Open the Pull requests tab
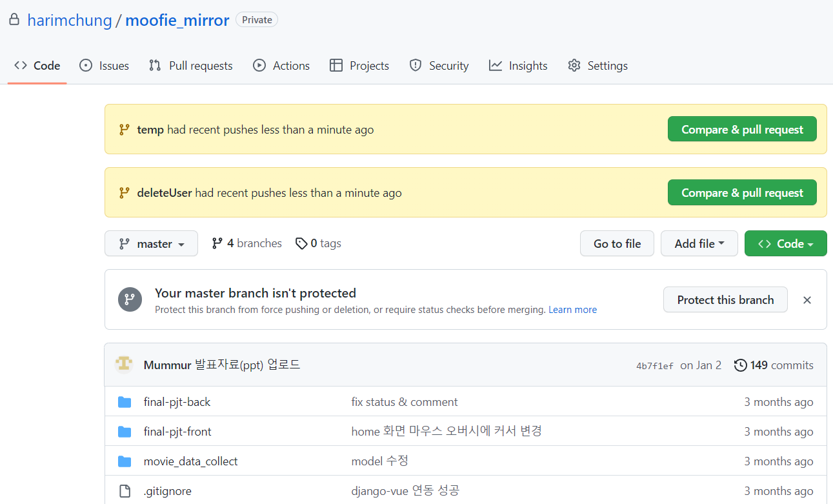 pyautogui.click(x=190, y=66)
